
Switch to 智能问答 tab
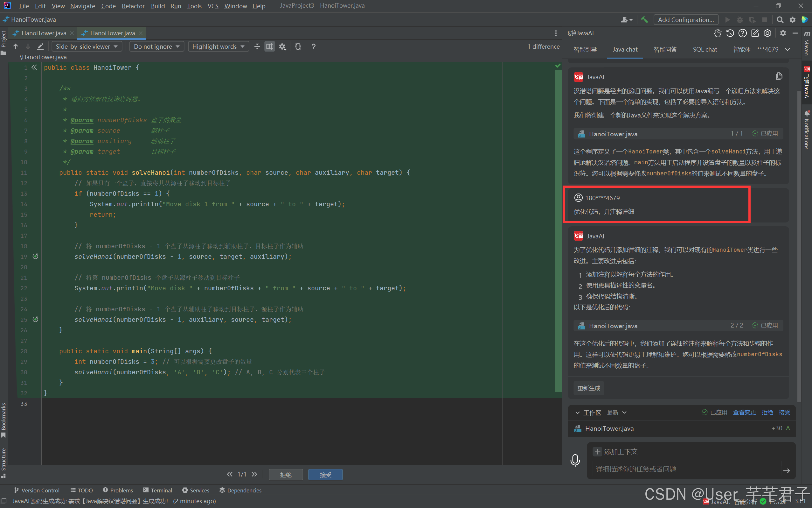pos(665,49)
